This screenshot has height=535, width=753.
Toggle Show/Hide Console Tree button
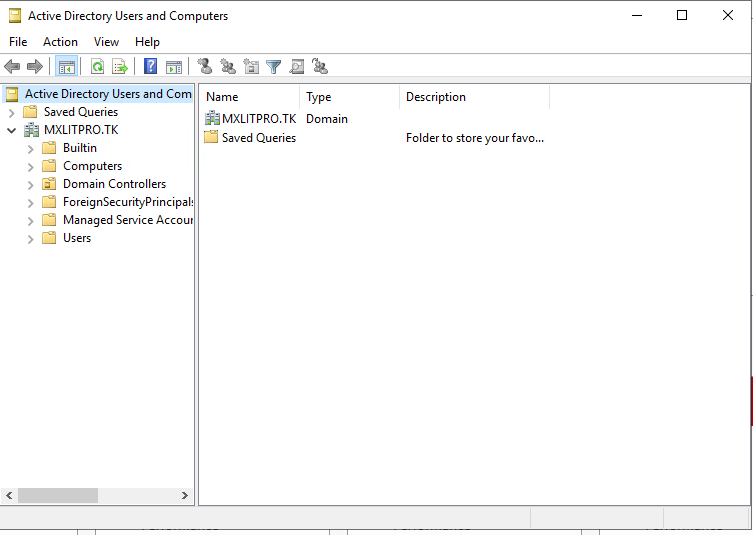tap(67, 67)
